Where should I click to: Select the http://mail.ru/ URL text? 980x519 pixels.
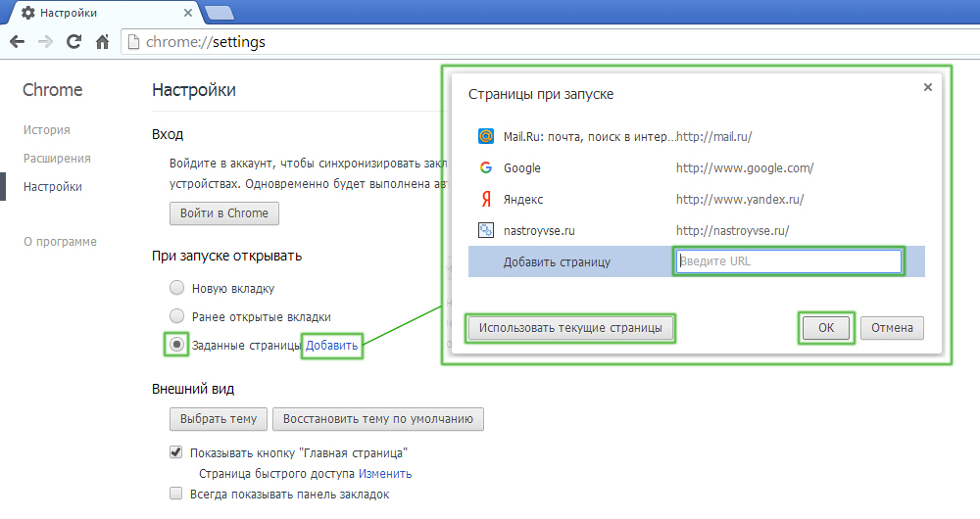point(713,136)
